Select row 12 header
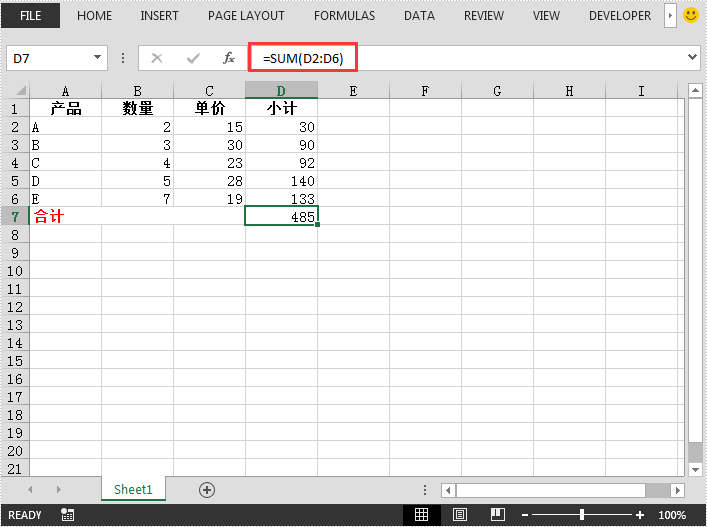The image size is (707, 527). [x=15, y=307]
